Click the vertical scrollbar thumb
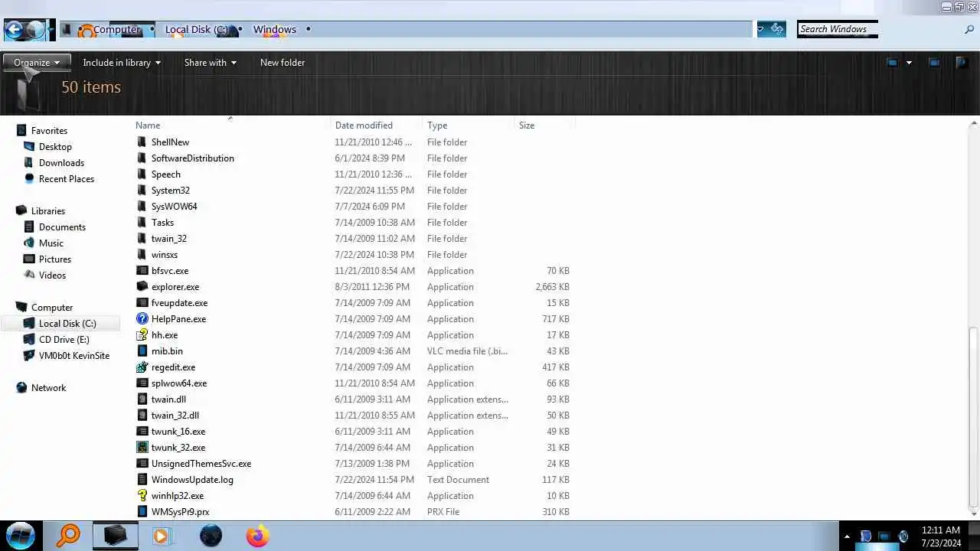Viewport: 980px width, 551px height. point(974,416)
